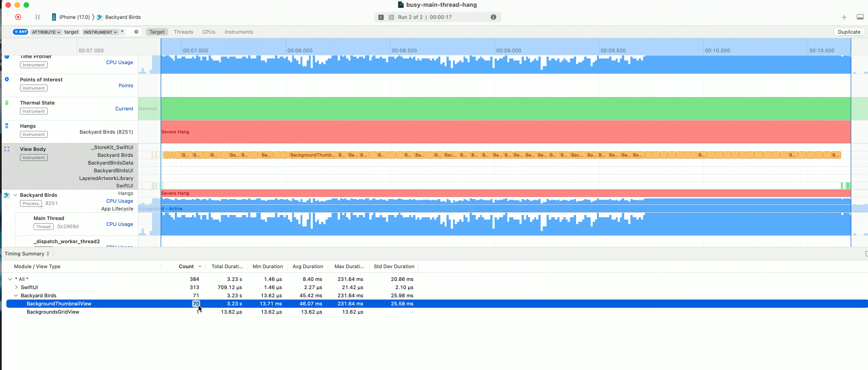Open the Timing Summary detail dropdown
This screenshot has height=370, width=868.
[27, 254]
